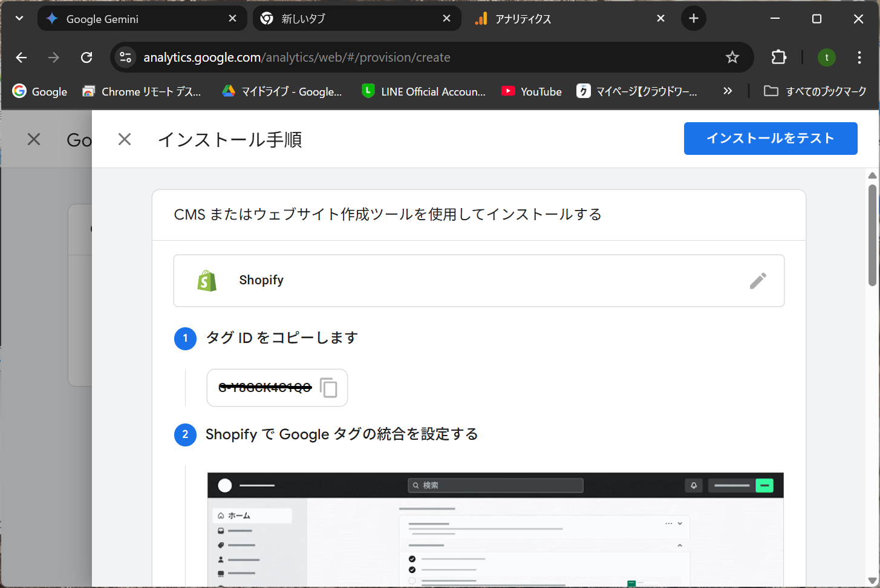Close the Google Gemini tab

232,19
